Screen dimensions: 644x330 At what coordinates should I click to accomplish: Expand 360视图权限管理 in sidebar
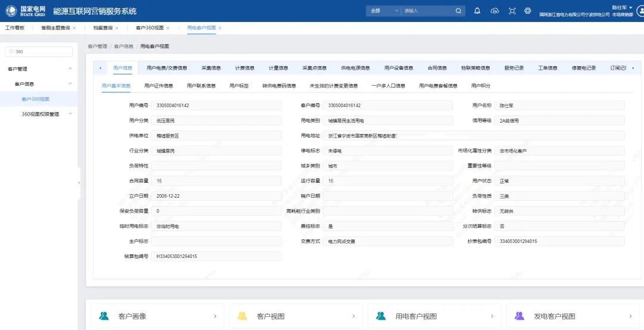tap(70, 114)
